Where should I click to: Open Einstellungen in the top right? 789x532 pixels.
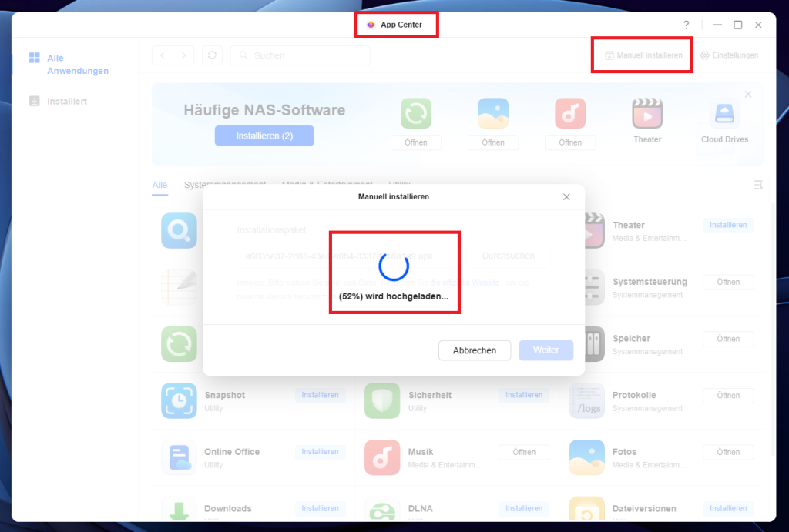coord(729,55)
